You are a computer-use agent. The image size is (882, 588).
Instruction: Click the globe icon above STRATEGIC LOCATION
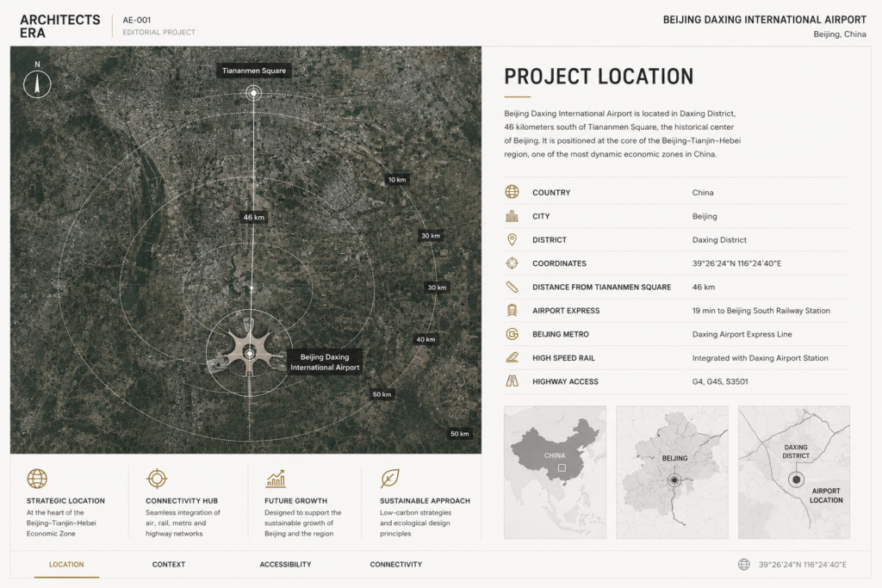coord(37,479)
